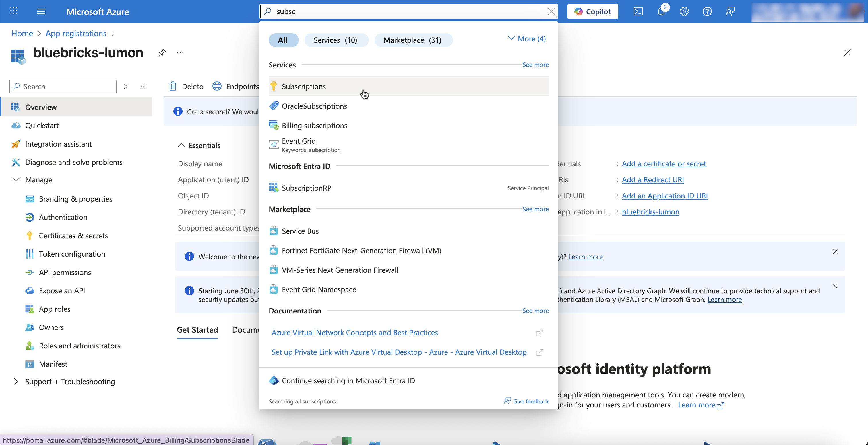Screen dimensions: 868x445
Task: Open the Azure apps grid launcher
Action: (x=14, y=11)
